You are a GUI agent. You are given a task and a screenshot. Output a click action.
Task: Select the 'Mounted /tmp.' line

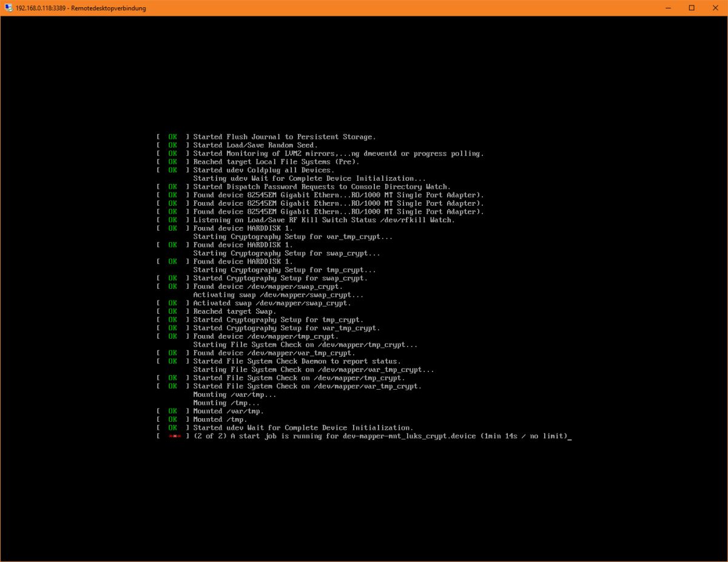tap(220, 419)
